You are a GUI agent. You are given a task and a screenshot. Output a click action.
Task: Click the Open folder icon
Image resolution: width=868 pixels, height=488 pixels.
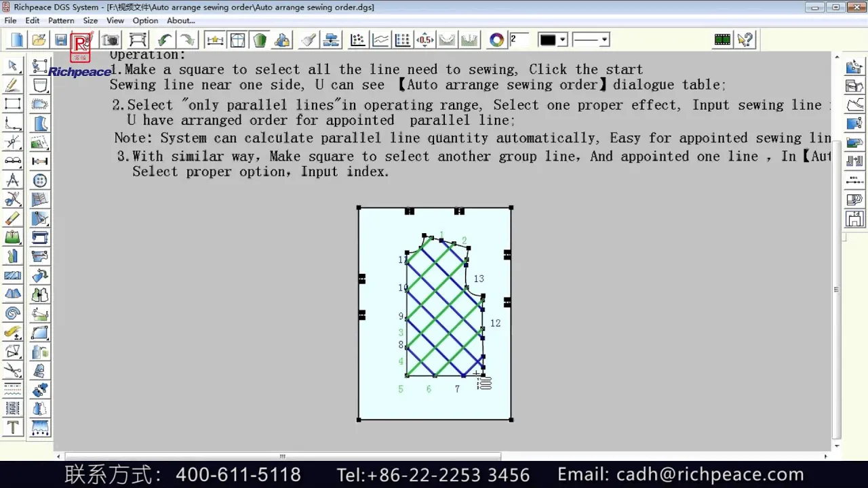(39, 40)
